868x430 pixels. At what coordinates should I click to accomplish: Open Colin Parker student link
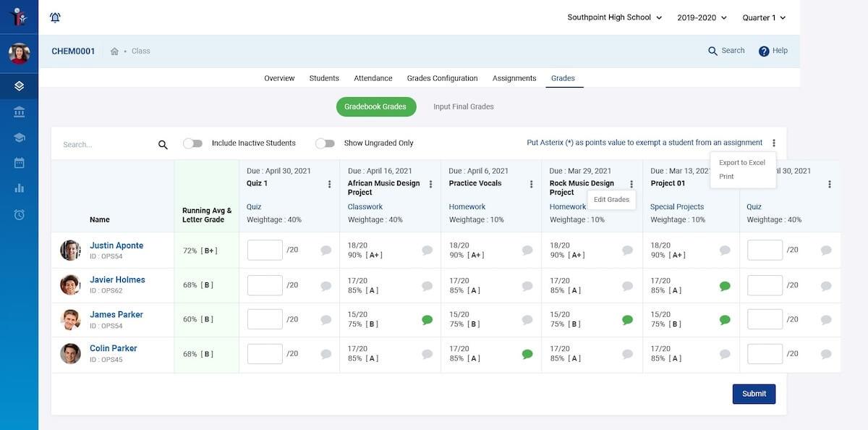[x=114, y=348]
